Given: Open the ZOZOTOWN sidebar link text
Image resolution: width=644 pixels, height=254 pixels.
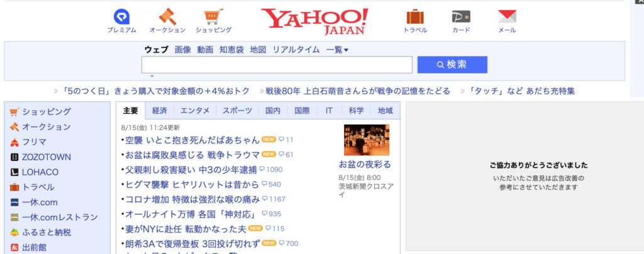Looking at the screenshot, I should pos(47,157).
